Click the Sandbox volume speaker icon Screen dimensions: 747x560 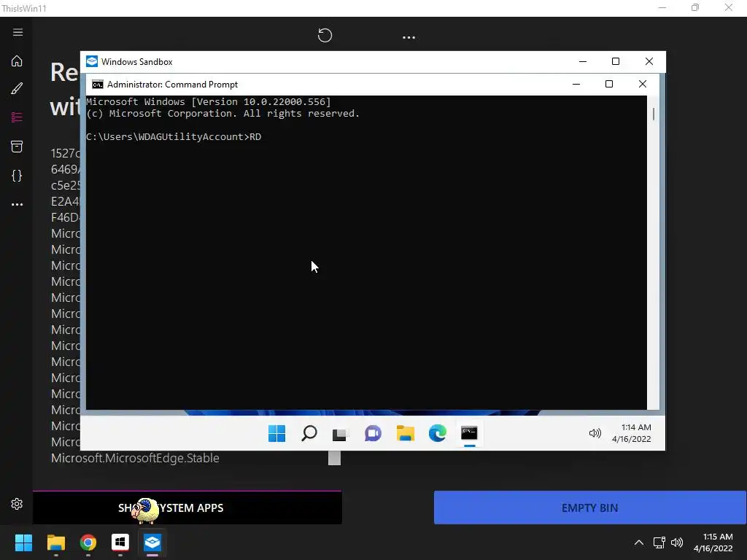pos(595,433)
